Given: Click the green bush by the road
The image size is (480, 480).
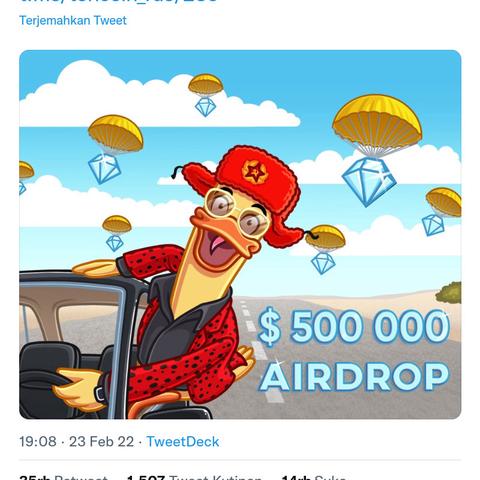Looking at the screenshot, I should tap(449, 292).
